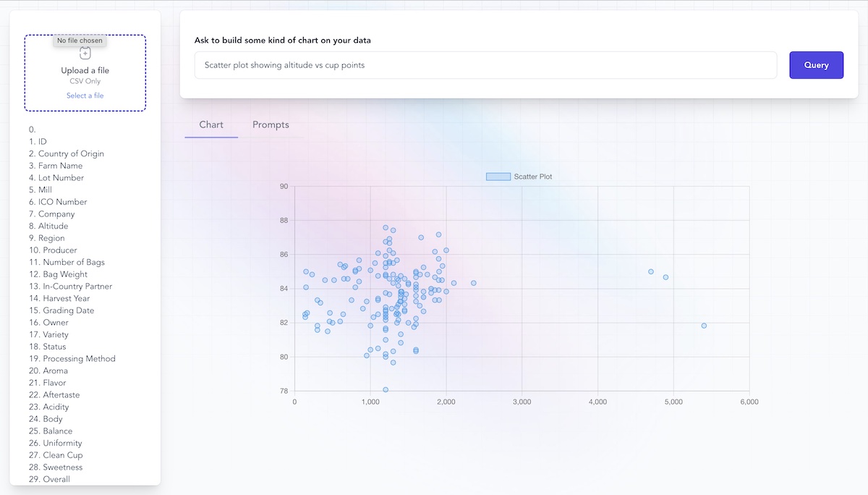
Task: Click the Processing Method column entry
Action: [79, 358]
